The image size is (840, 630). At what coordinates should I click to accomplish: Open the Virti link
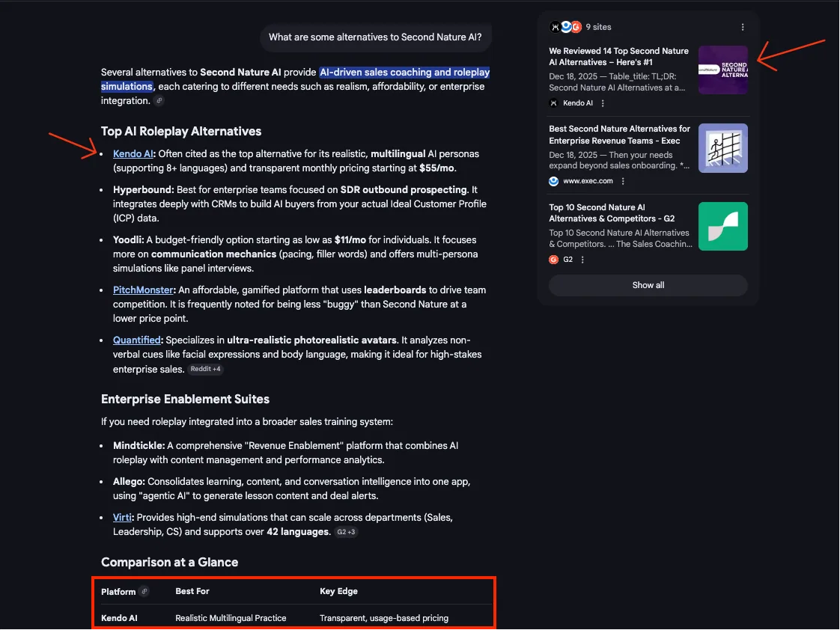coord(122,518)
